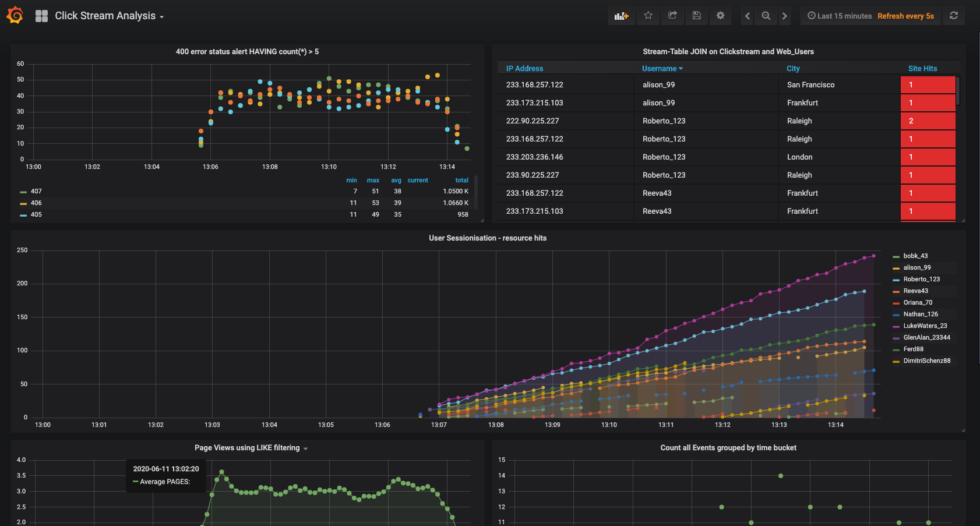Open the Last 15 minutes time picker
Screen dimensions: 980x526
(x=840, y=16)
